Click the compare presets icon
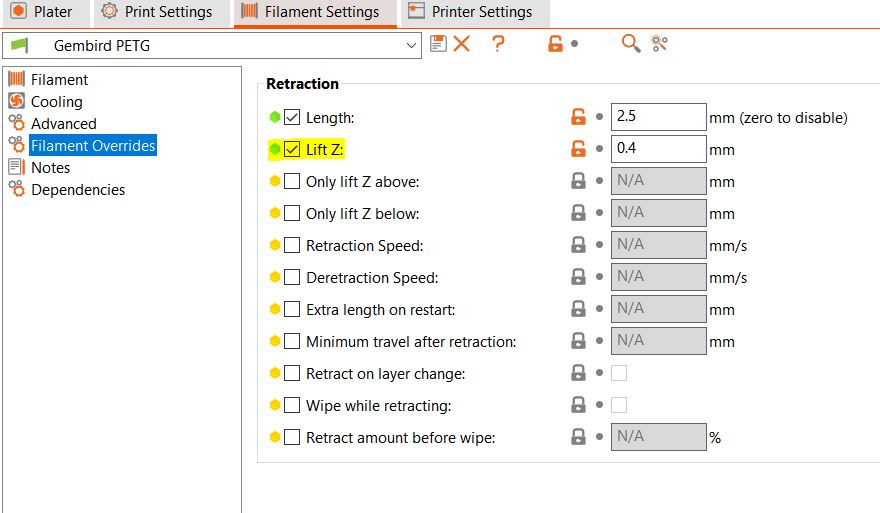 pyautogui.click(x=659, y=44)
